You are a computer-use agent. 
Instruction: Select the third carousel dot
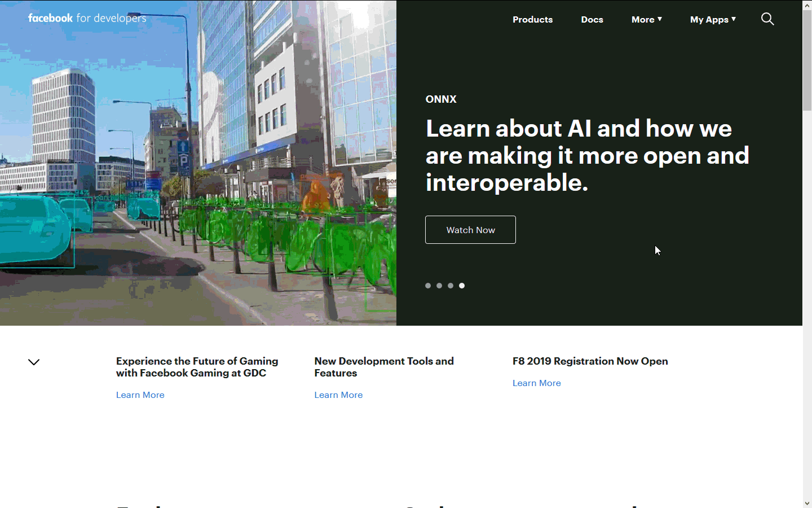[451, 286]
